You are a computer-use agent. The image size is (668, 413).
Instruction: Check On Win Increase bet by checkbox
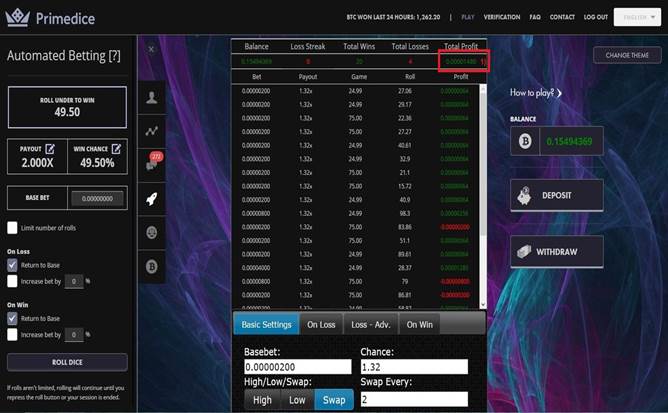pos(13,334)
